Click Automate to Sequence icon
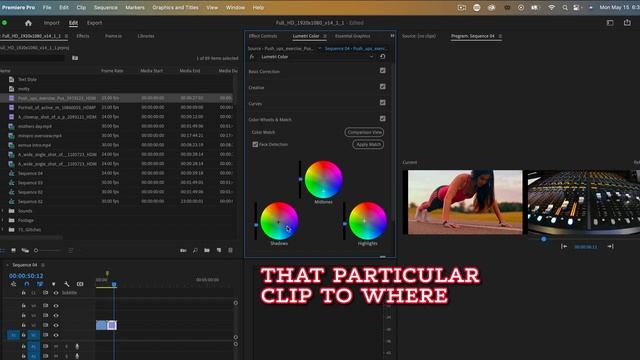 [x=183, y=250]
